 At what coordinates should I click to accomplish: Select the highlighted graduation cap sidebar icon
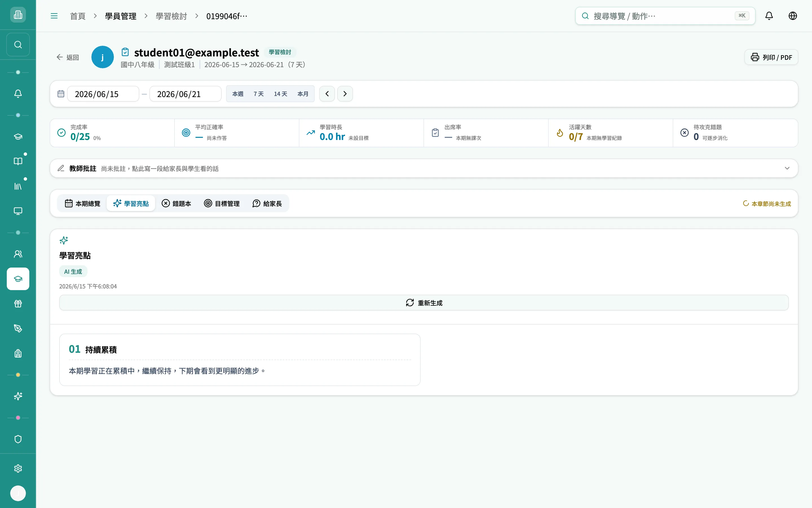tap(18, 279)
